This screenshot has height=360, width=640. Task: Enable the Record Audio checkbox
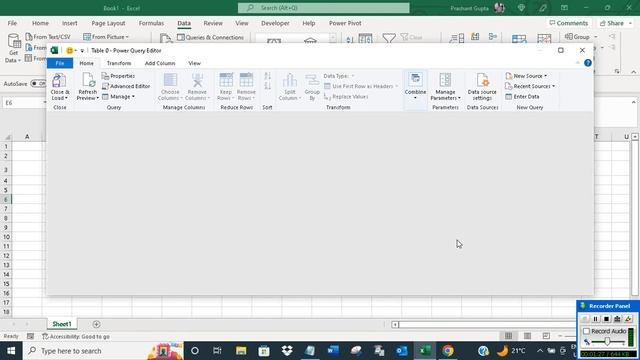click(587, 331)
